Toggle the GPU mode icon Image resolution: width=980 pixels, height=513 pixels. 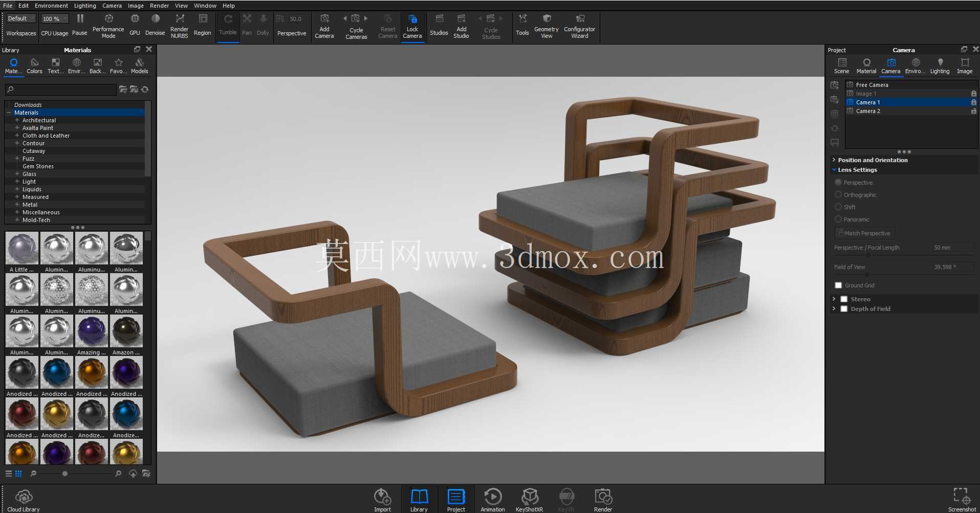click(135, 19)
